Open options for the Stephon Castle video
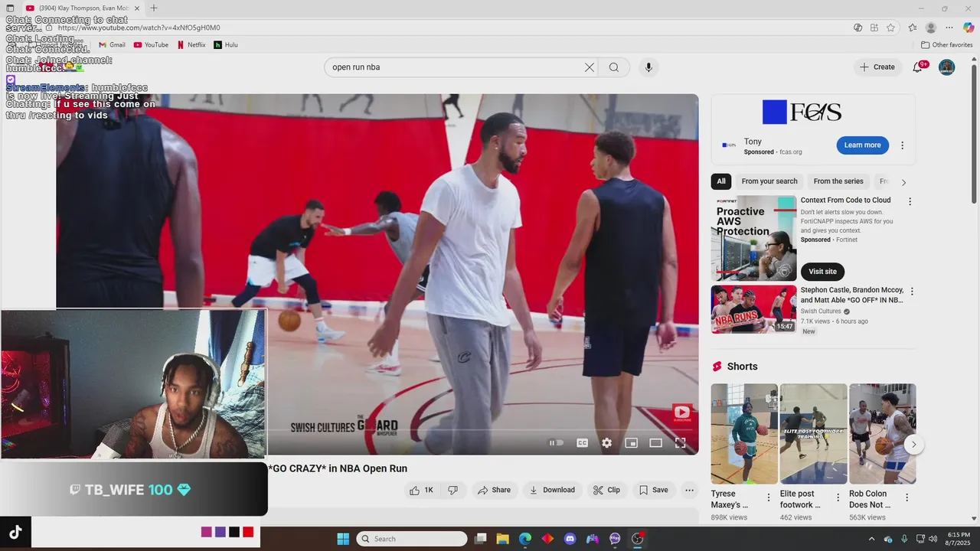This screenshot has height=551, width=980. [x=911, y=292]
